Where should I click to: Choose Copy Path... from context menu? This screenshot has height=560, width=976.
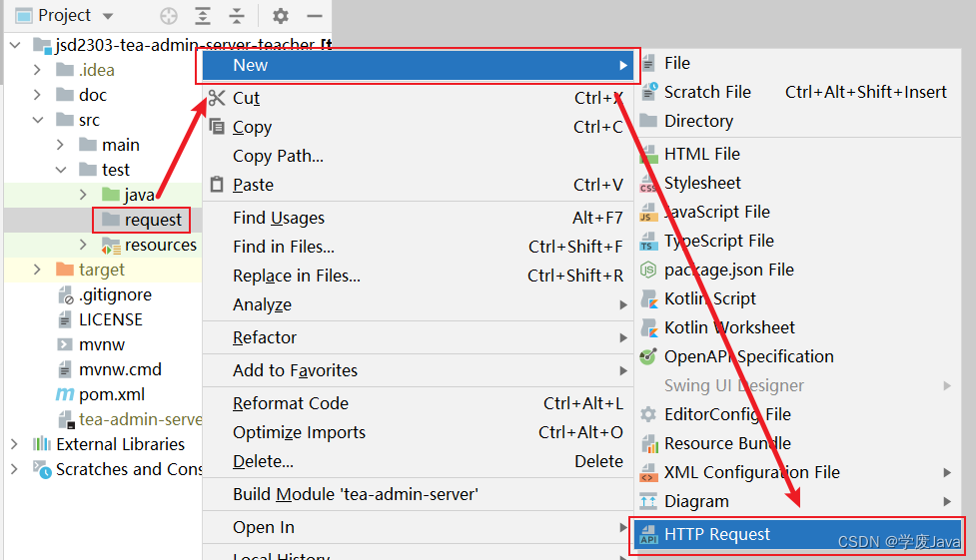[x=418, y=156]
